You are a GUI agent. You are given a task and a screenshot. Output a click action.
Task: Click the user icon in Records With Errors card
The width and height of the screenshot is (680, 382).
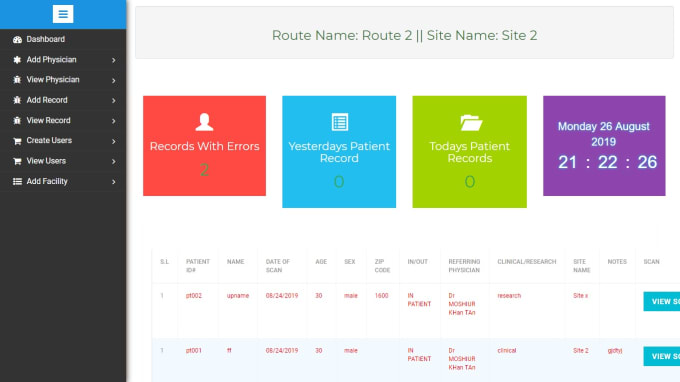tap(204, 122)
